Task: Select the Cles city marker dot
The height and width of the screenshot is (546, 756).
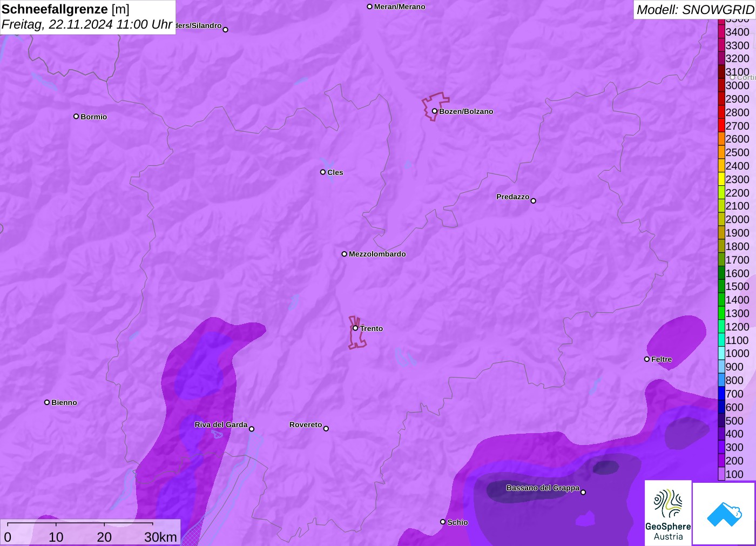Action: (x=323, y=172)
